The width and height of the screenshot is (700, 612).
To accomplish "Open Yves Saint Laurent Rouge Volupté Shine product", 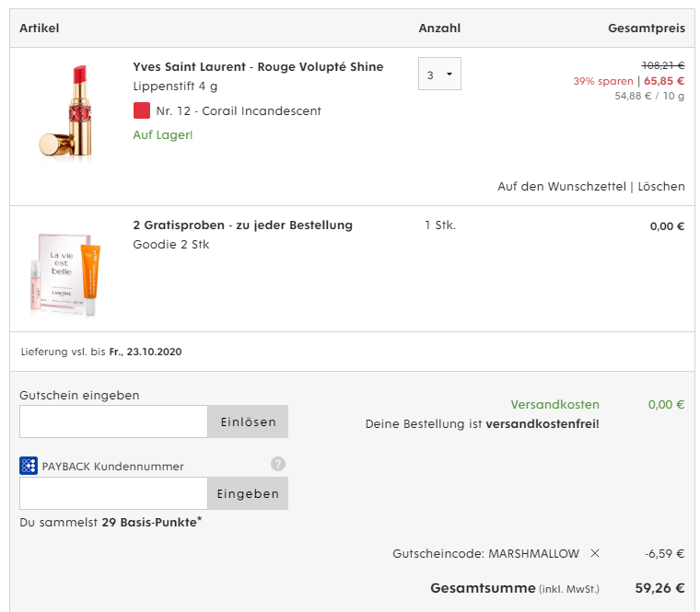I will pos(258,67).
